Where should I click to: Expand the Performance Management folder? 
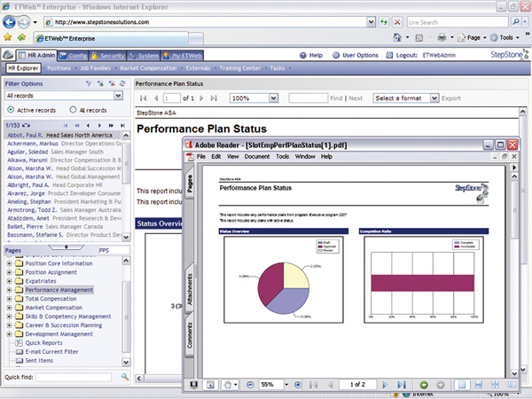tap(8, 289)
